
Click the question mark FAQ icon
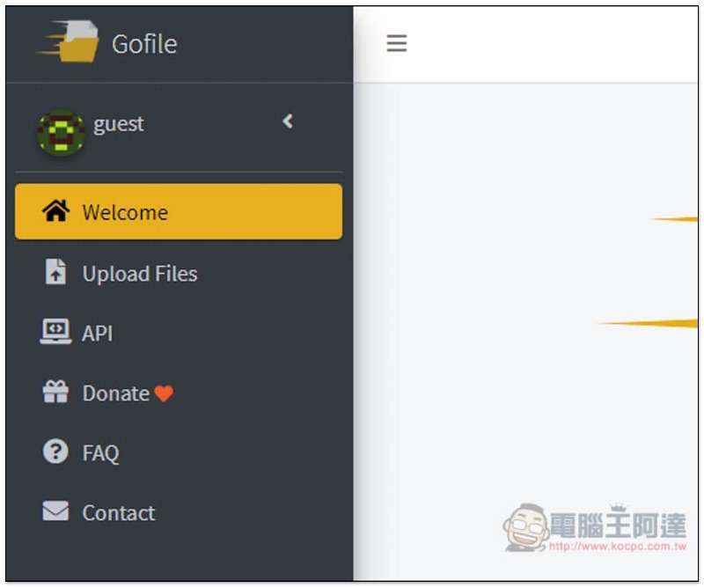55,451
